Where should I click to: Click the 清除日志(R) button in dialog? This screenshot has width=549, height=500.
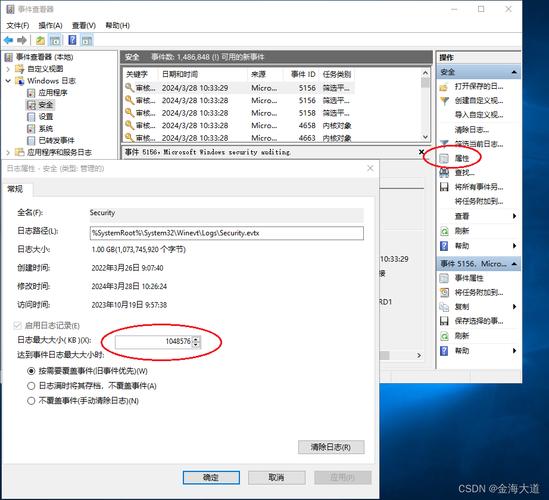click(x=331, y=447)
